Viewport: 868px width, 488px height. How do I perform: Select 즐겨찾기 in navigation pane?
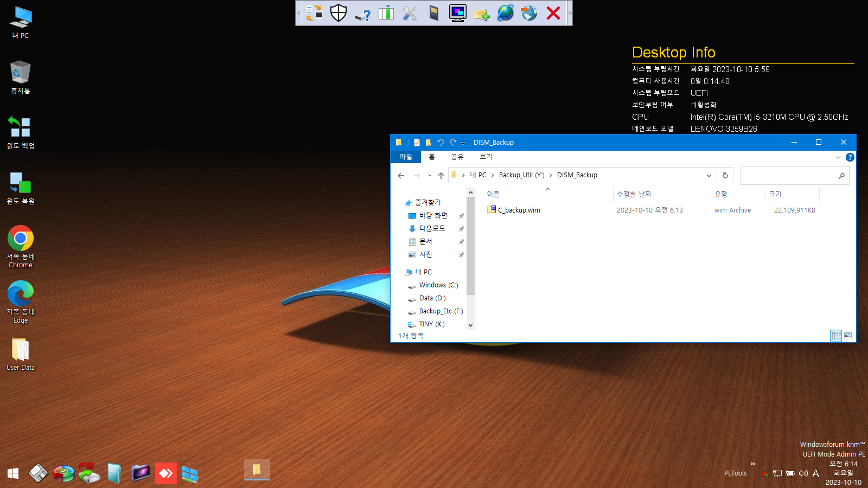(427, 202)
